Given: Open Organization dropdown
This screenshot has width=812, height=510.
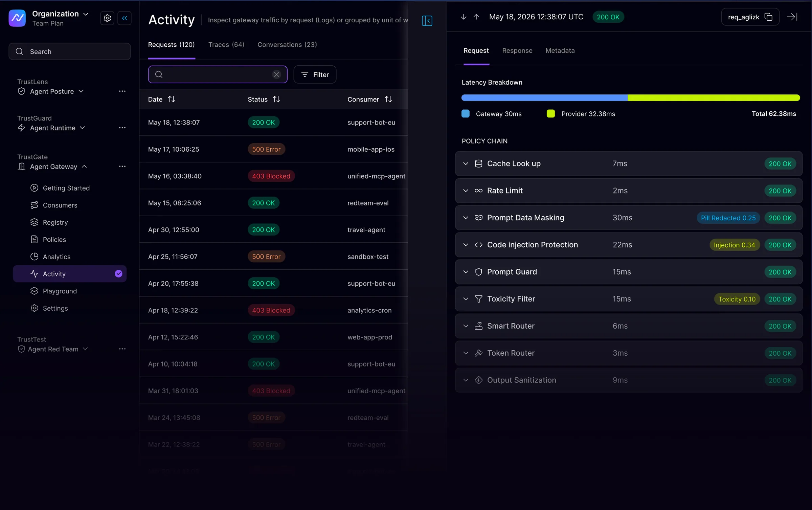Looking at the screenshot, I should click(x=61, y=14).
